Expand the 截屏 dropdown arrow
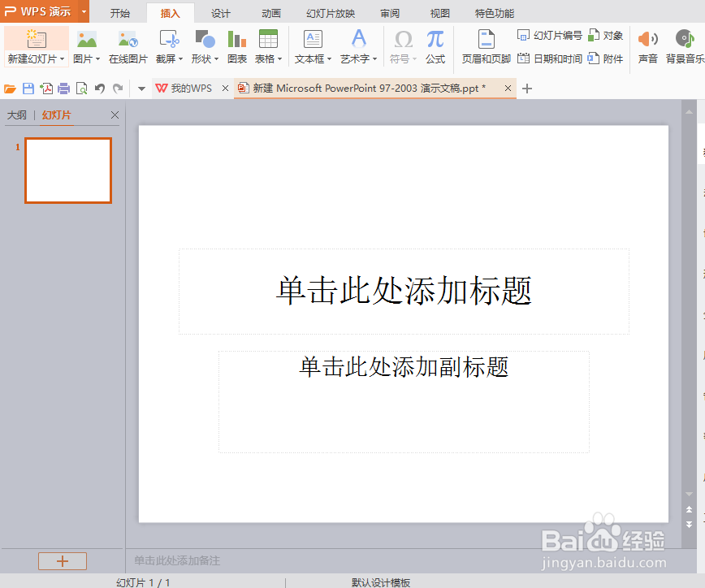 pos(181,59)
